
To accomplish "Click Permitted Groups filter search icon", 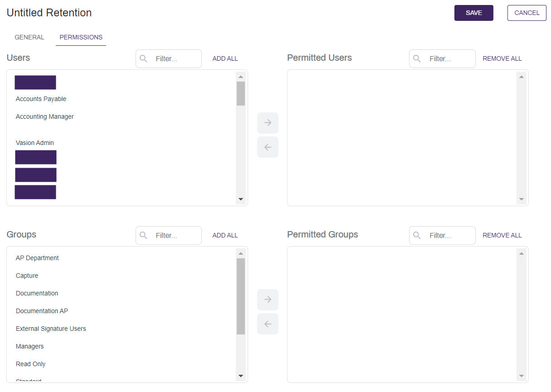I will 417,235.
